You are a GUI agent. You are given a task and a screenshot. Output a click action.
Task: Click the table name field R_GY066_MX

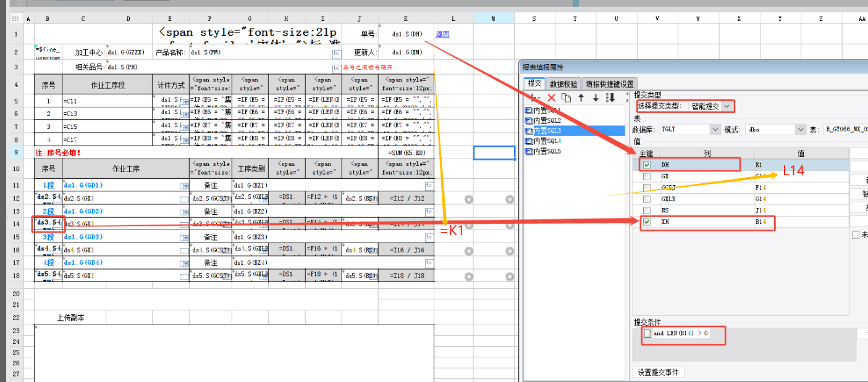pos(846,130)
